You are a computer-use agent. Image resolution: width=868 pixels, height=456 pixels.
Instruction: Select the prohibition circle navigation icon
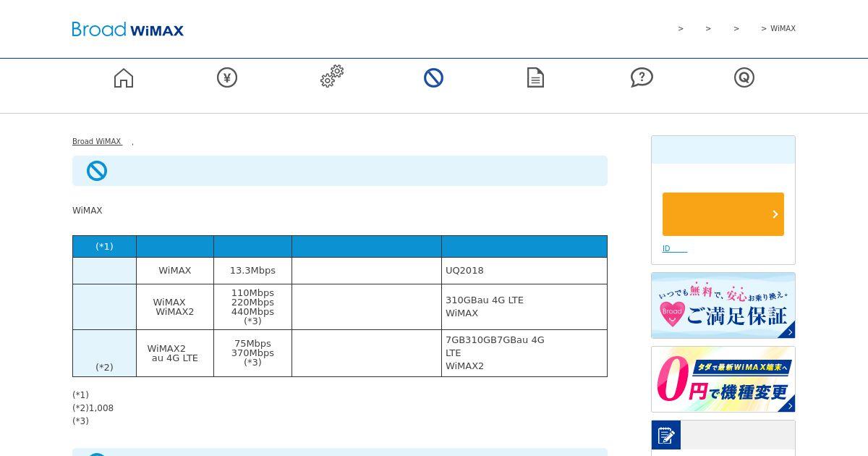click(x=433, y=77)
